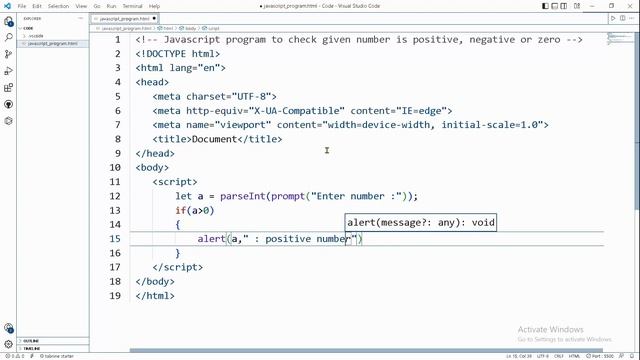Open the Manage gear icon
The image size is (640, 360).
[8, 344]
